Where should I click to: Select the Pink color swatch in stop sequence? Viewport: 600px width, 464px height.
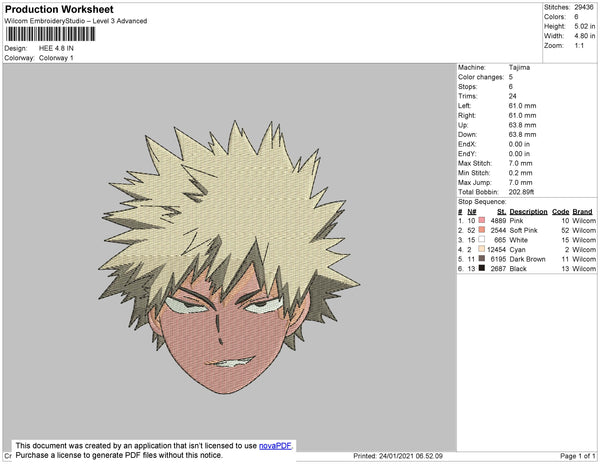click(482, 220)
